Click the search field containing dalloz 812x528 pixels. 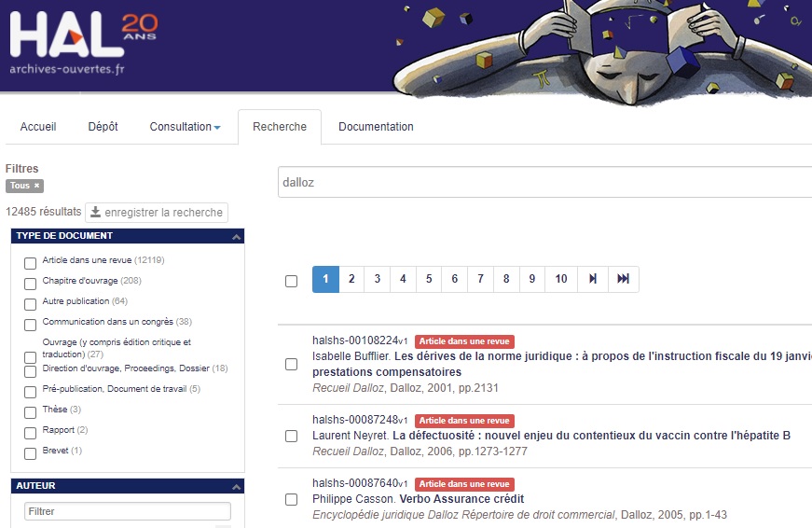544,183
